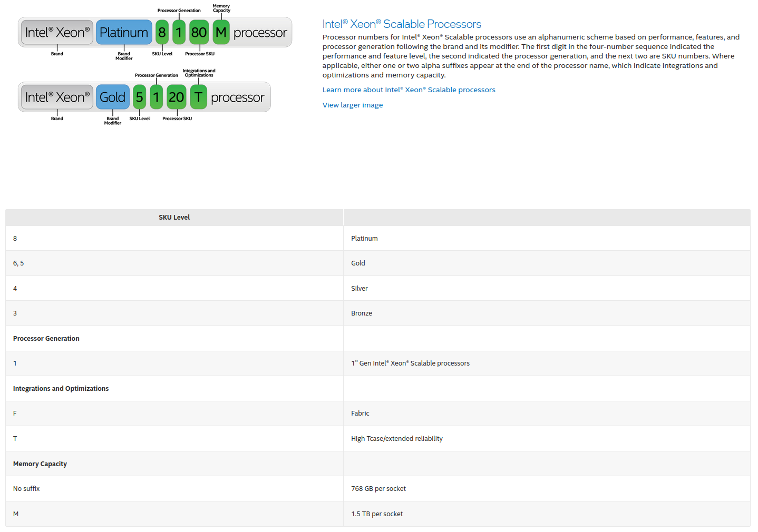
Task: Click the blue Platinum brand modifier badge
Action: (x=124, y=33)
